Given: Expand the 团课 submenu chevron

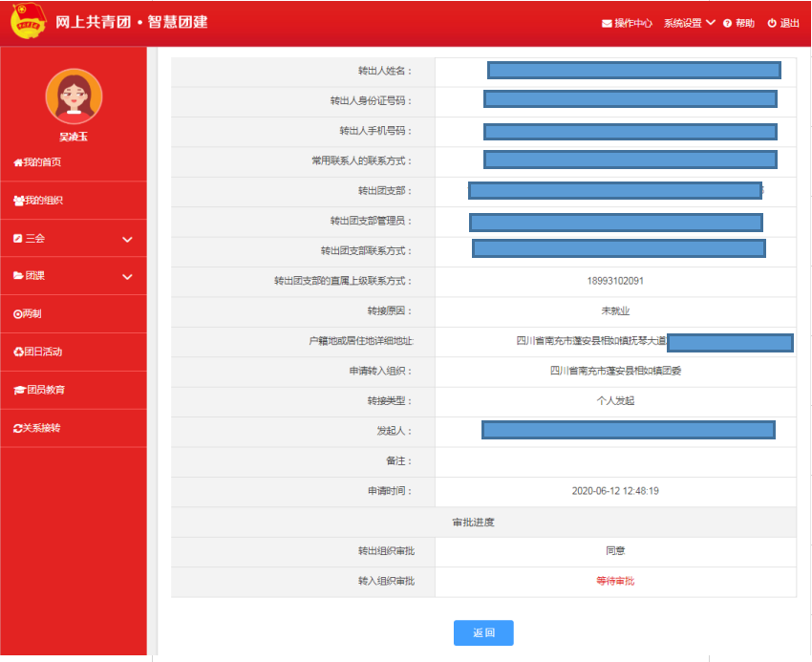Looking at the screenshot, I should [x=127, y=277].
